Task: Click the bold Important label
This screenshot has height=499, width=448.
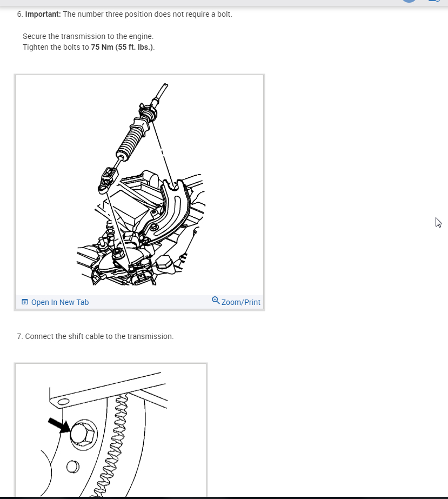Action: 43,14
